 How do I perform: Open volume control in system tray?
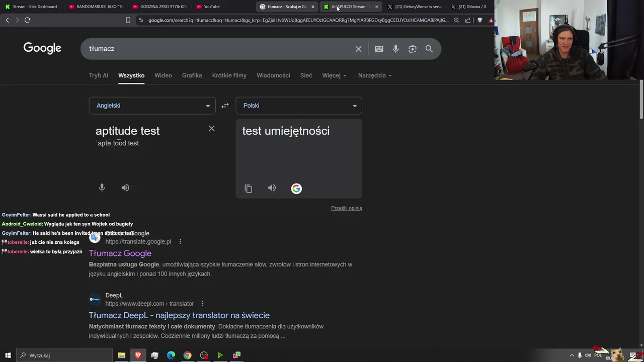[x=588, y=355]
